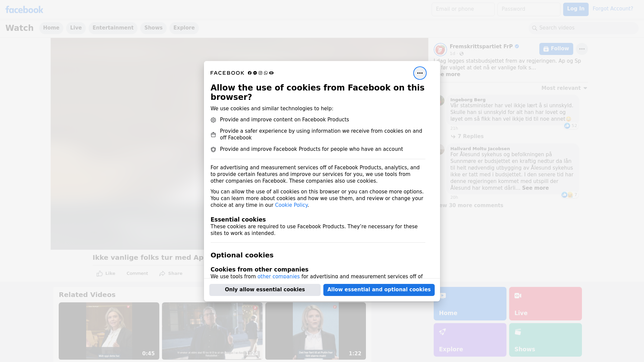Click the like reaction on Ingeborg Berg comment
The height and width of the screenshot is (362, 644).
click(567, 126)
